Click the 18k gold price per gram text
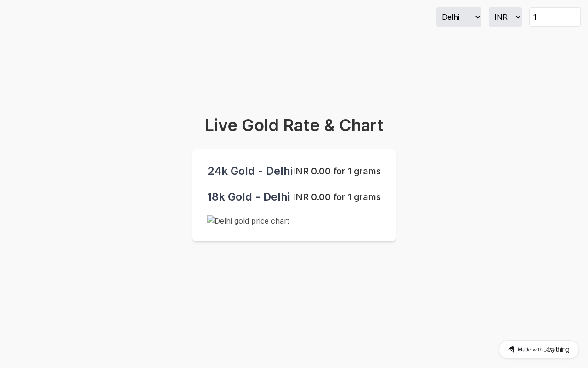 pos(337,197)
